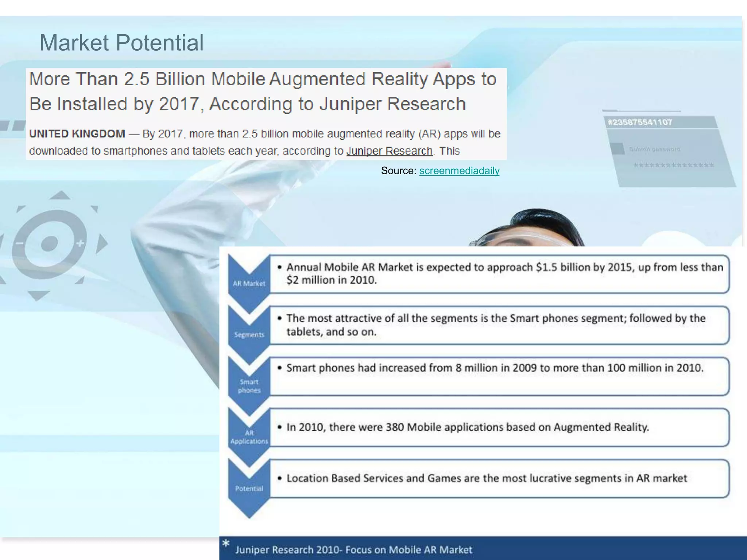
Task: Select the Segments chevron arrow
Action: point(249,334)
